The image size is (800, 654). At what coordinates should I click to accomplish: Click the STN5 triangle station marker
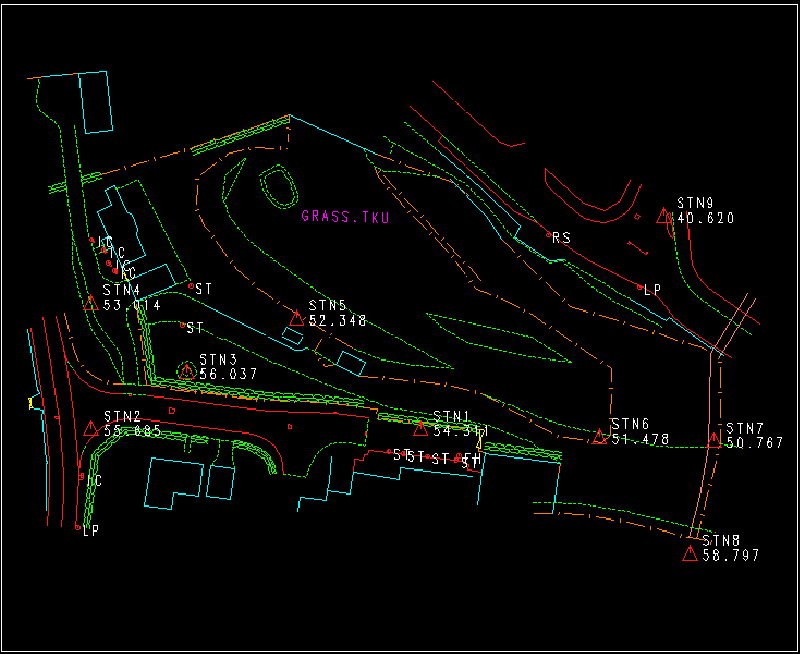[297, 318]
